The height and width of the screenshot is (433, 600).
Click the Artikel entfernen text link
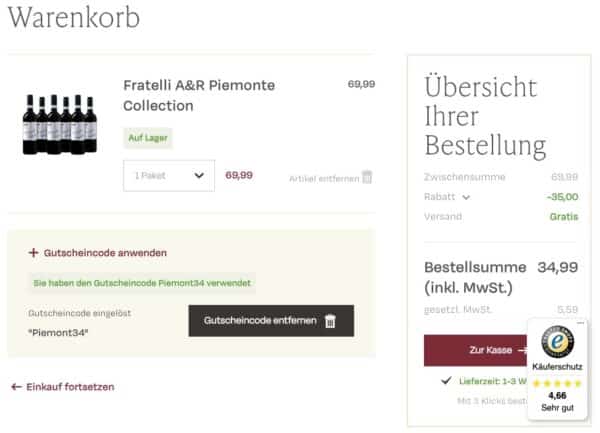coord(324,178)
